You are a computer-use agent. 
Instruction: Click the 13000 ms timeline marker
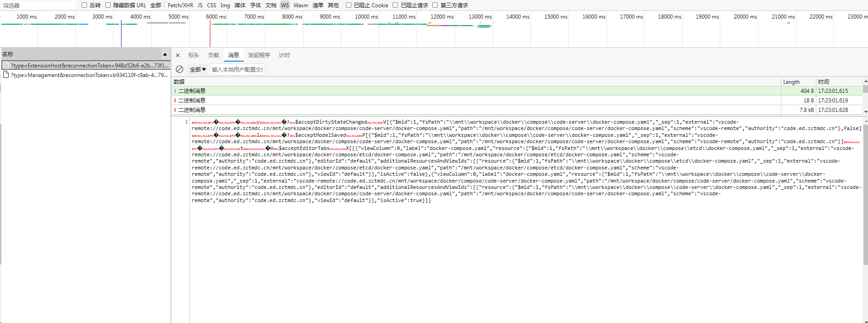[480, 17]
